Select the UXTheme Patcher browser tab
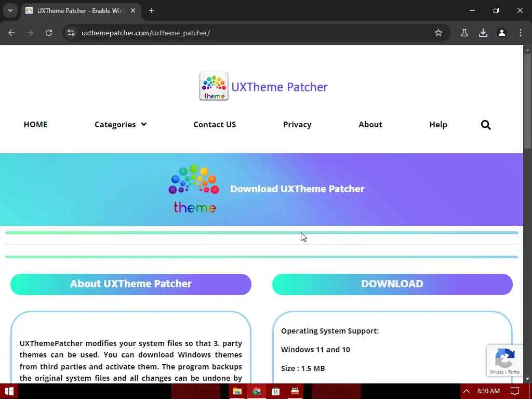532x399 pixels. click(x=81, y=10)
